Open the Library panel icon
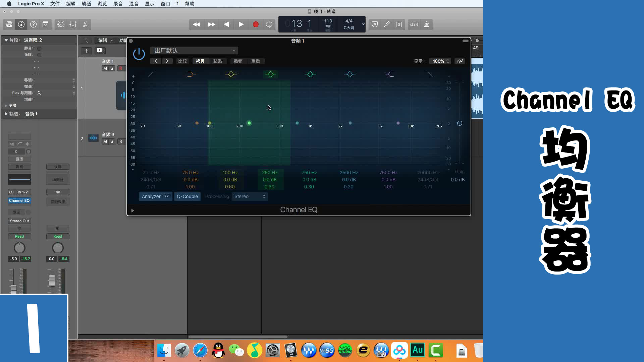The image size is (644, 362). (9, 24)
